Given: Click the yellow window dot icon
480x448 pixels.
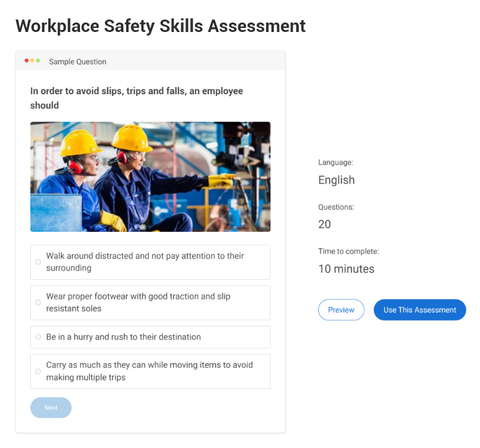Looking at the screenshot, I should pyautogui.click(x=33, y=60).
